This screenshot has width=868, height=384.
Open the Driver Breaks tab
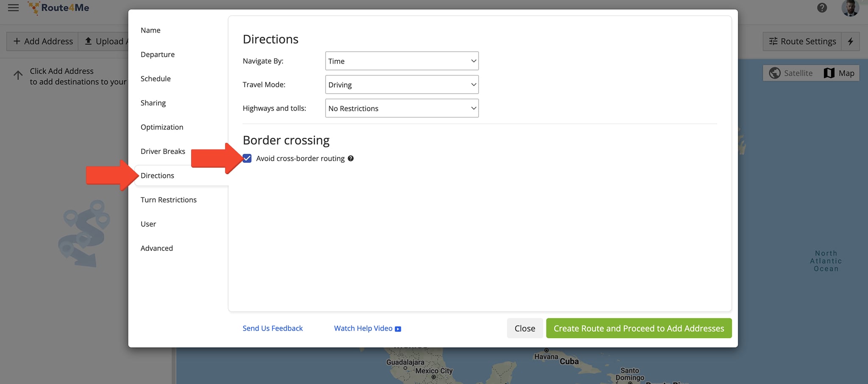point(163,151)
